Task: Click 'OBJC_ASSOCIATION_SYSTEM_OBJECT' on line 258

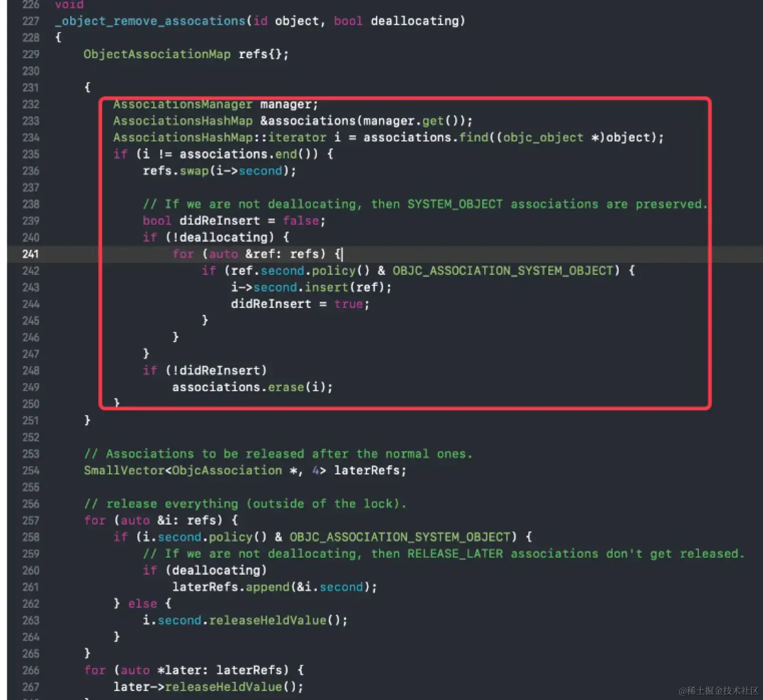Action: click(x=400, y=537)
